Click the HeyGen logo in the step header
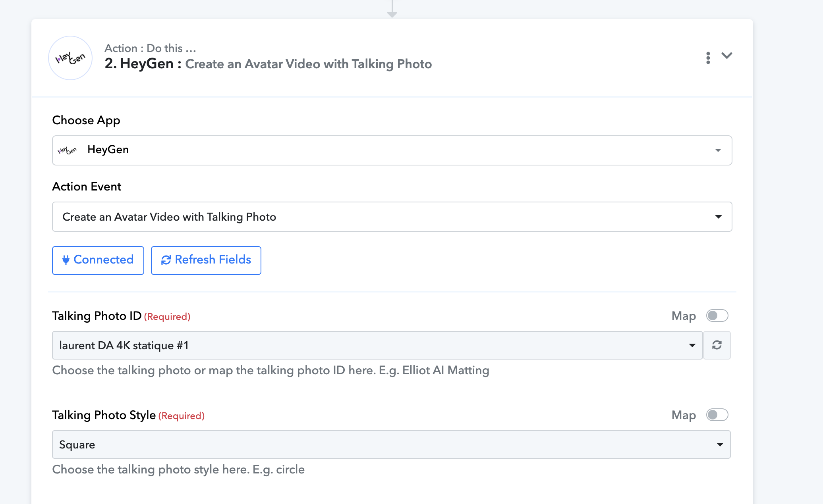823x504 pixels. click(x=70, y=58)
